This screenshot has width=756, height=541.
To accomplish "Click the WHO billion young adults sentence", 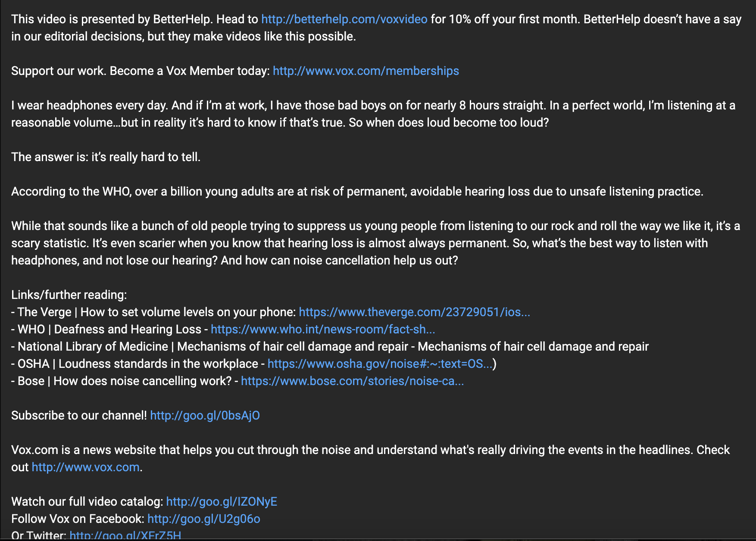I will coord(357,192).
